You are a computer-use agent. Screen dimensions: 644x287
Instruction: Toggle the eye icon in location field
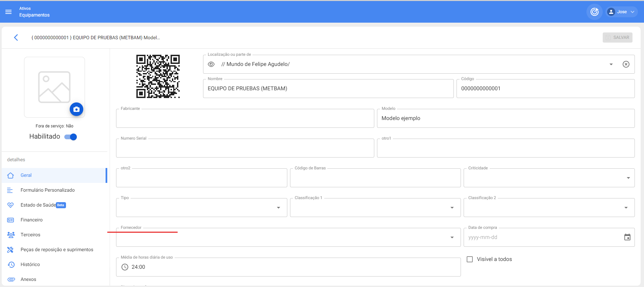pyautogui.click(x=211, y=64)
